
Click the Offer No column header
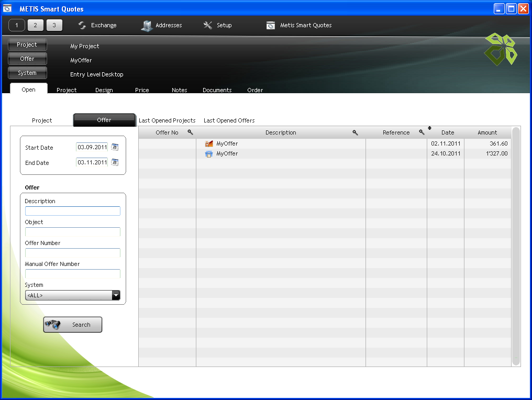(x=167, y=132)
